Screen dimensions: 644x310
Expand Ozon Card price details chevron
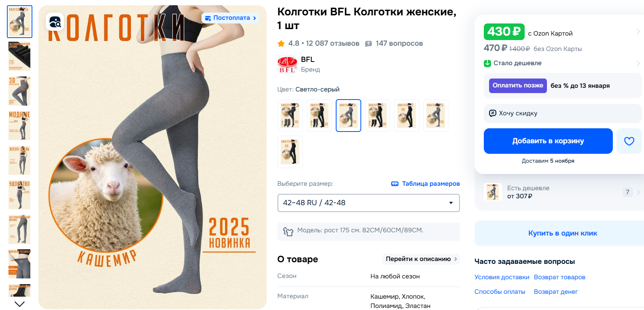[638, 32]
